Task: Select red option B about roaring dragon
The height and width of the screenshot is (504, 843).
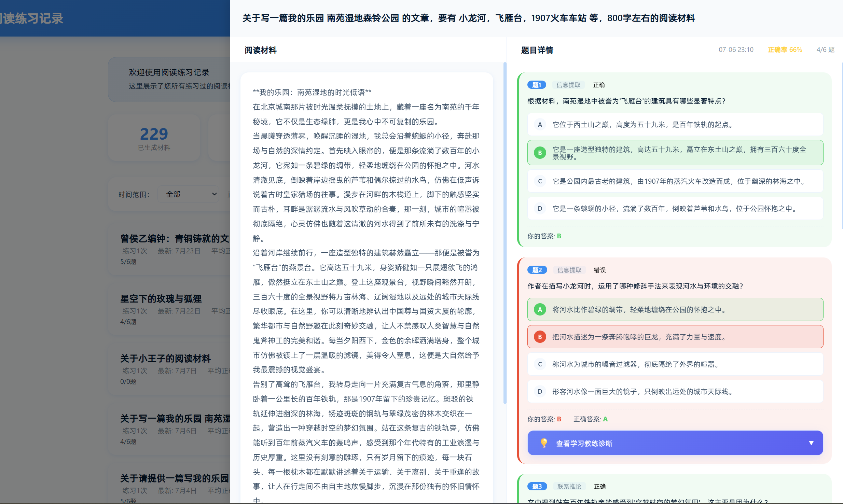Action: point(675,337)
